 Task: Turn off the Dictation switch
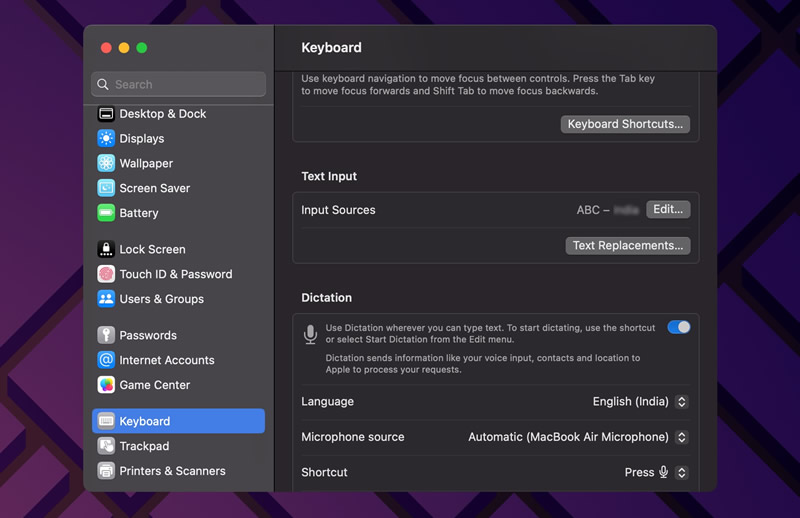point(679,327)
